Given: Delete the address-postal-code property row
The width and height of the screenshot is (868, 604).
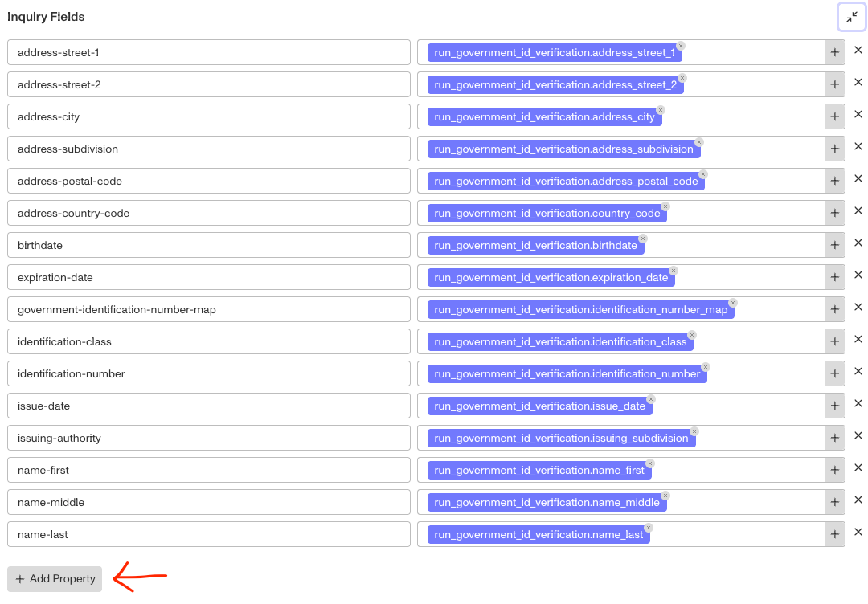Looking at the screenshot, I should 858,178.
